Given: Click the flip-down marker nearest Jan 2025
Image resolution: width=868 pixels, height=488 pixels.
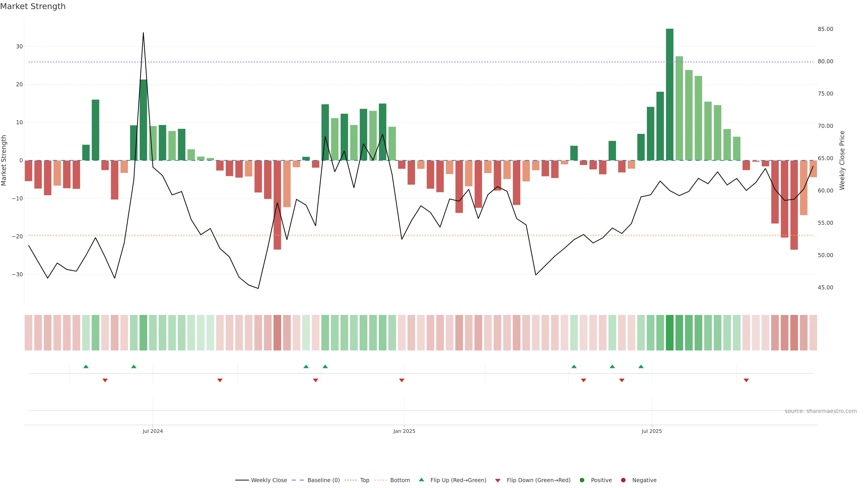Looking at the screenshot, I should pos(402,380).
